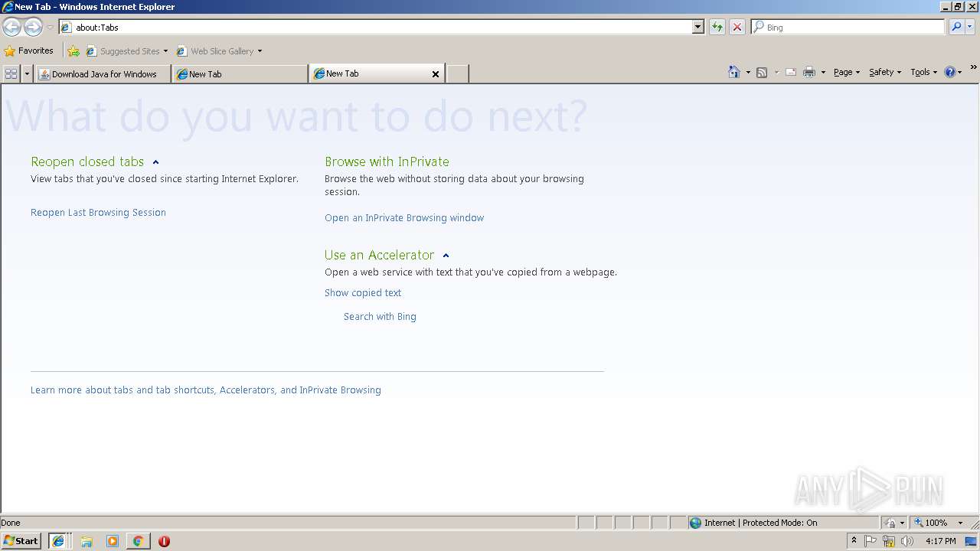This screenshot has height=551, width=980.
Task: Click Show desktop button in tray
Action: 972,541
